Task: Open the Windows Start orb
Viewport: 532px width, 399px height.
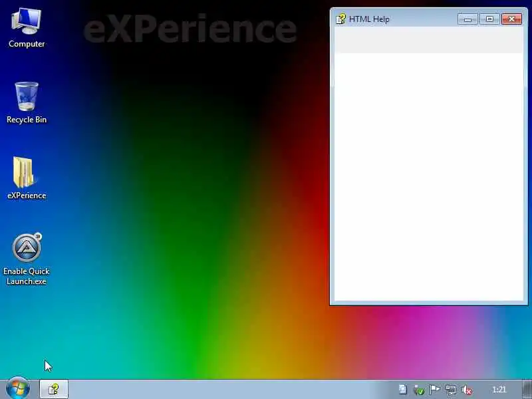Action: (x=18, y=388)
